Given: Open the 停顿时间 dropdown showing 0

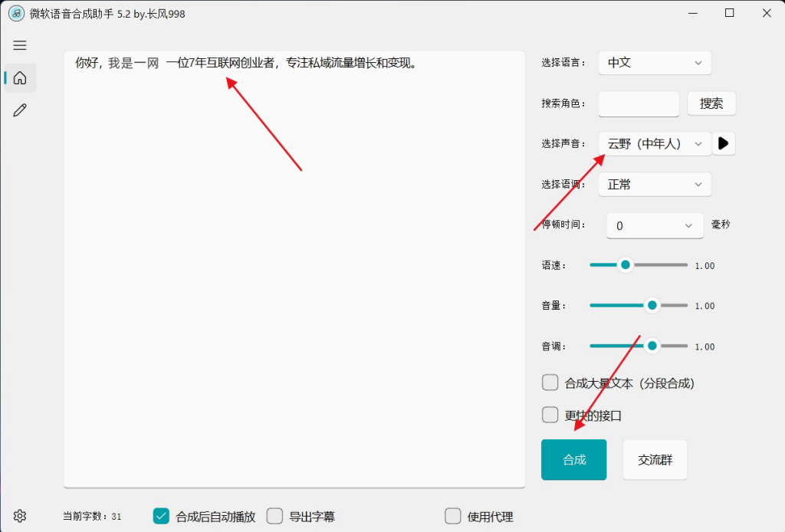Looking at the screenshot, I should (x=654, y=225).
